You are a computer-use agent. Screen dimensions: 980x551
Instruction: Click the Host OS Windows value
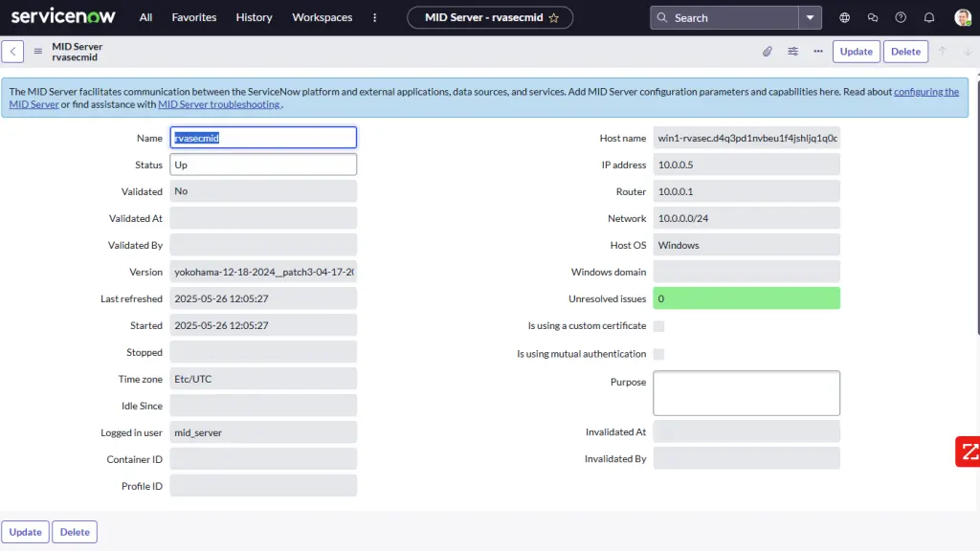coord(746,246)
